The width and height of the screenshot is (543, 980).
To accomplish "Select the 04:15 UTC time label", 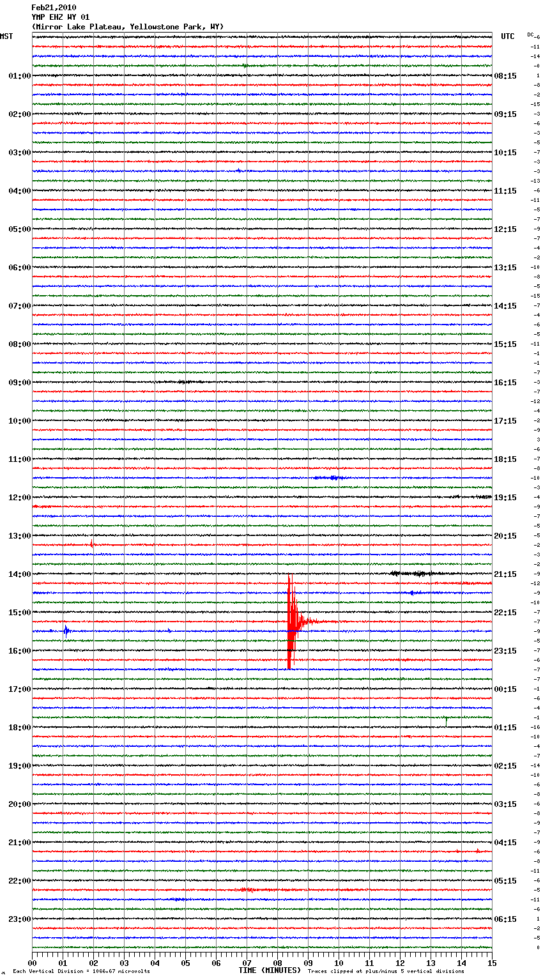I will (x=505, y=843).
